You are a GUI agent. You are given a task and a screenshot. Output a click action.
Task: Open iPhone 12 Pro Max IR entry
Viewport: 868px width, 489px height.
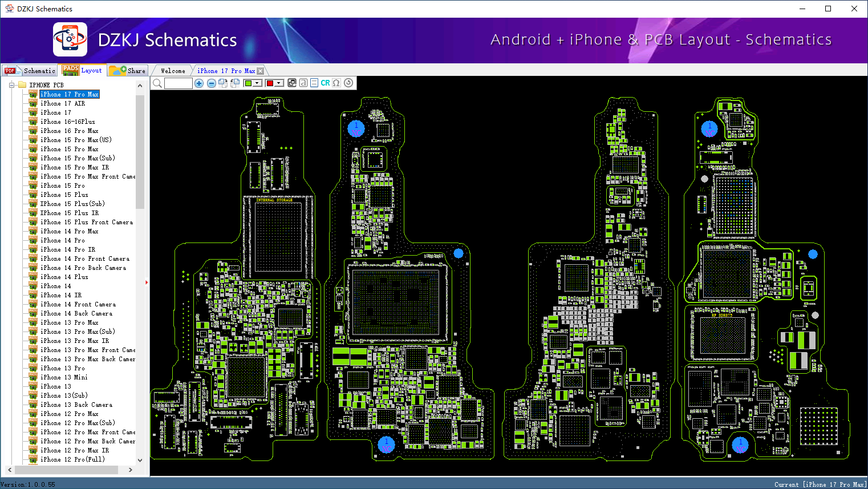[x=75, y=450]
